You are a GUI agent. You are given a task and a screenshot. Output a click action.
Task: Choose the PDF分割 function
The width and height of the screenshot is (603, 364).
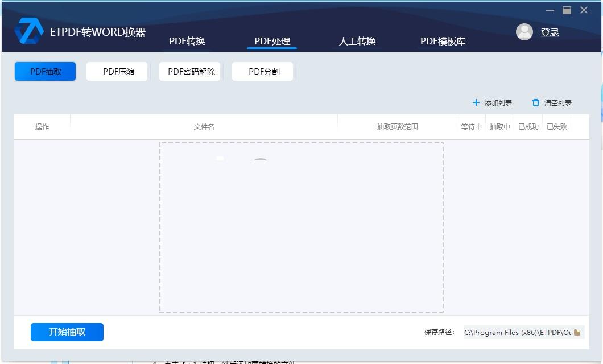point(264,72)
